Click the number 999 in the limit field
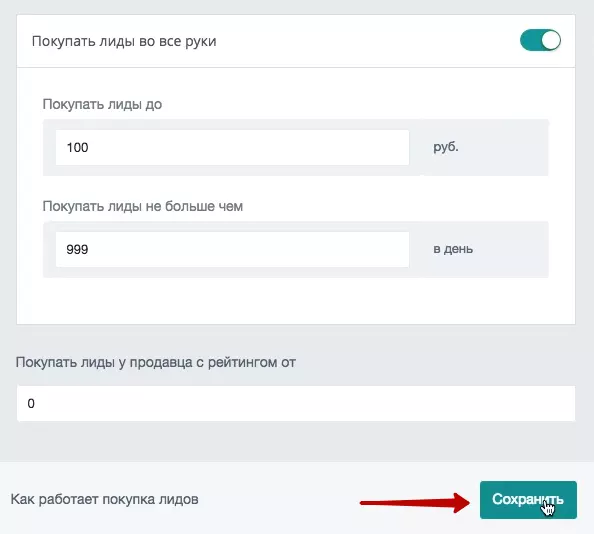This screenshot has height=534, width=594. point(77,249)
